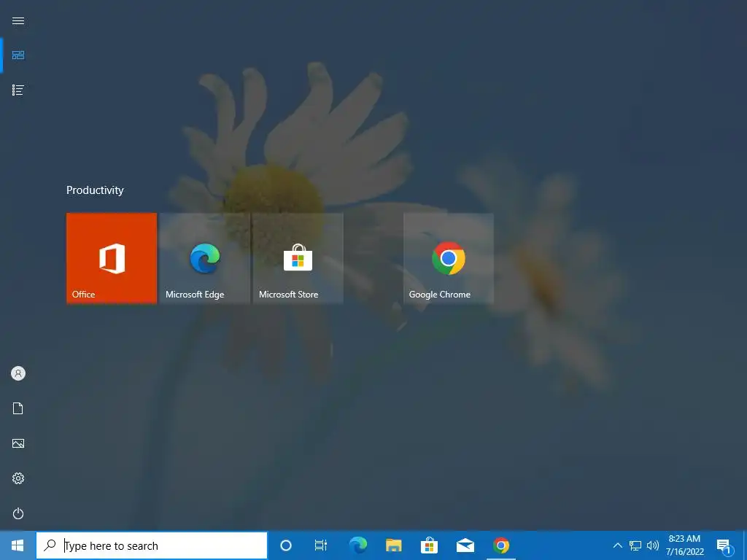
Task: Select the Pinned tiles view icon
Action: pyautogui.click(x=18, y=55)
